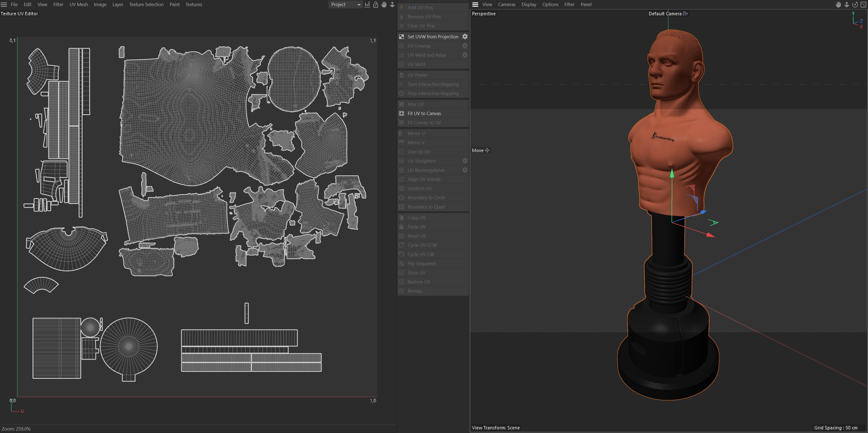Click Fit UV to Canvas command
This screenshot has width=868, height=433.
click(x=424, y=113)
